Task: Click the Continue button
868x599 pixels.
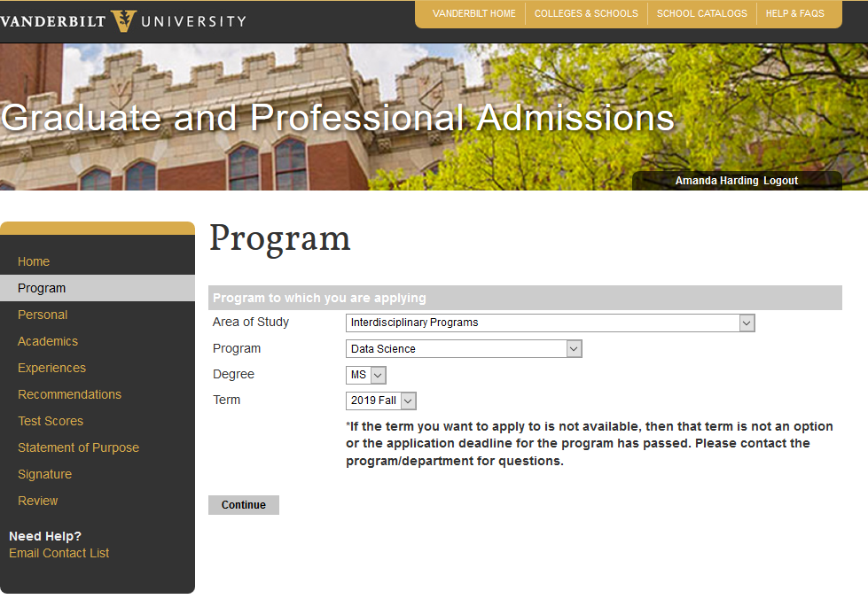Action: click(x=243, y=504)
